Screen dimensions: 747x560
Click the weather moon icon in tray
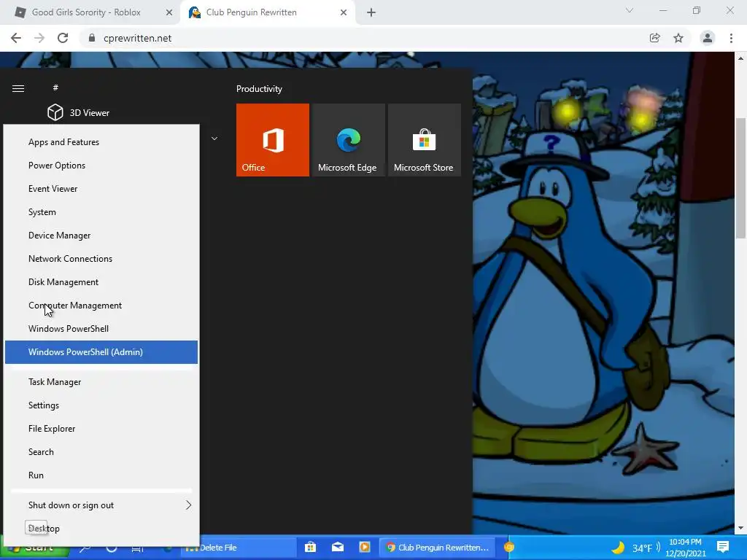point(618,548)
